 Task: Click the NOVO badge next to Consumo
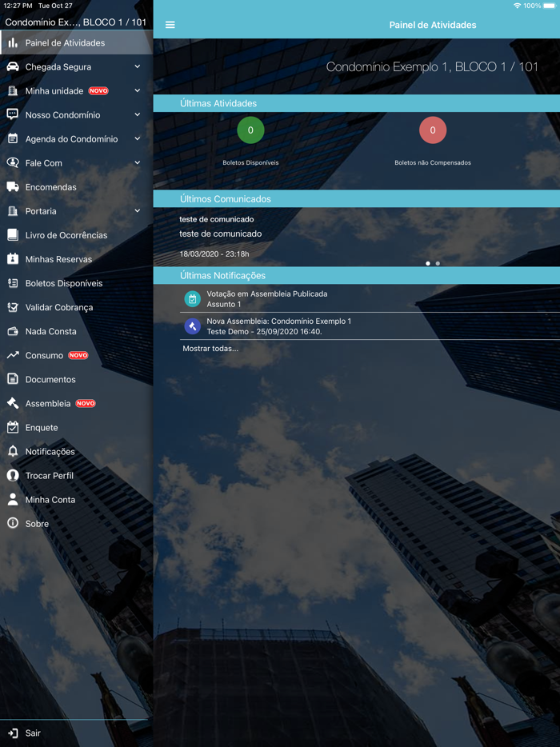pyautogui.click(x=78, y=355)
